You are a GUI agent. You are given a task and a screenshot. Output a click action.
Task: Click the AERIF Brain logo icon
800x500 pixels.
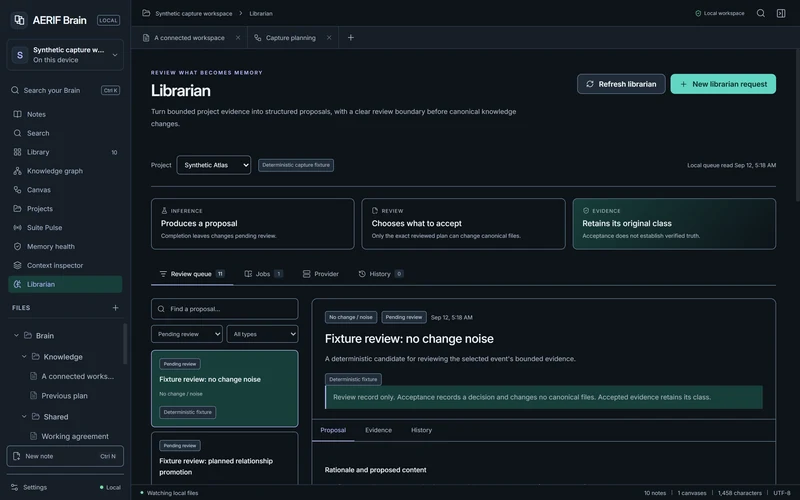point(19,20)
